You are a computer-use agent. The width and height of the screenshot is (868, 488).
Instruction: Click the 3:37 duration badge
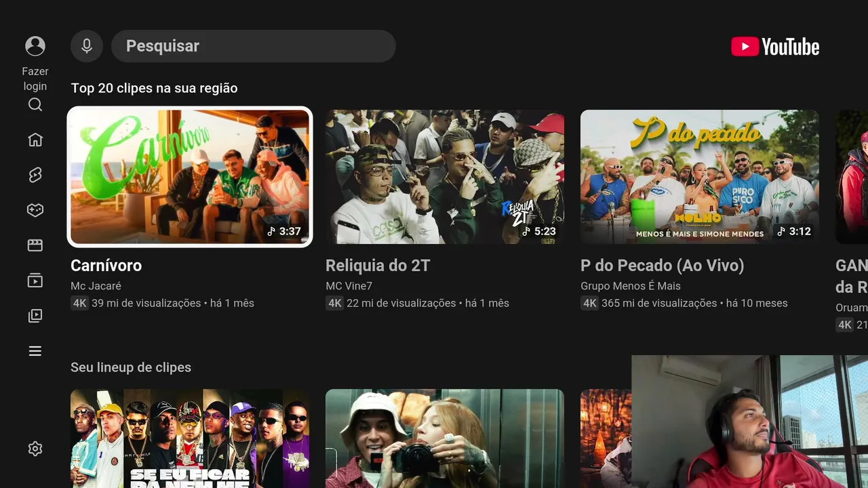pyautogui.click(x=284, y=231)
